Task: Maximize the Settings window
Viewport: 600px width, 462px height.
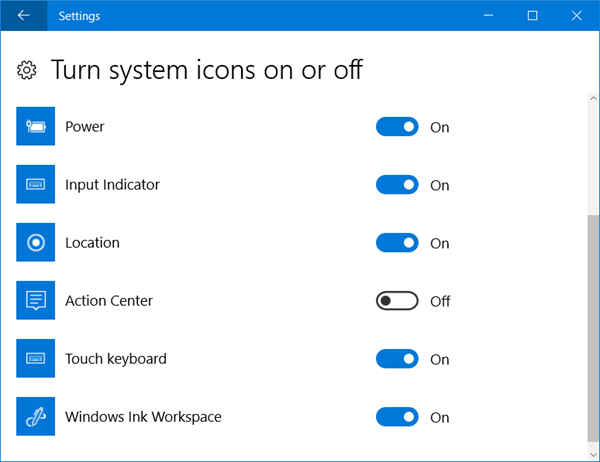Action: (x=532, y=16)
